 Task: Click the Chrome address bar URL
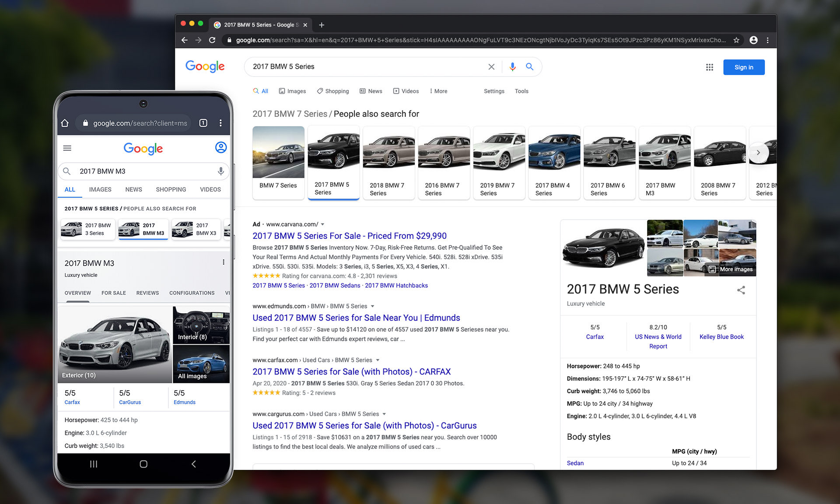480,40
